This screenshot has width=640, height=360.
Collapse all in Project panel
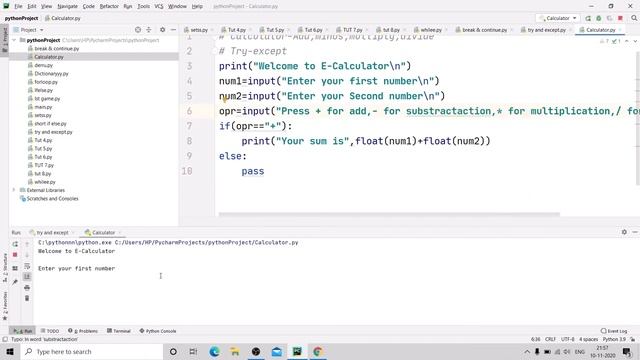149,30
